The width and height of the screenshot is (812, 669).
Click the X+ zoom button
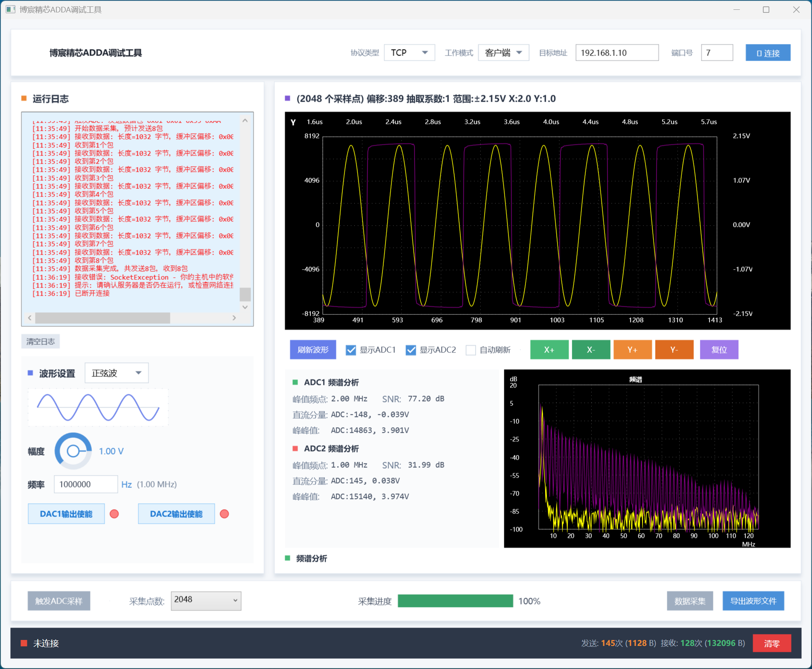click(549, 350)
